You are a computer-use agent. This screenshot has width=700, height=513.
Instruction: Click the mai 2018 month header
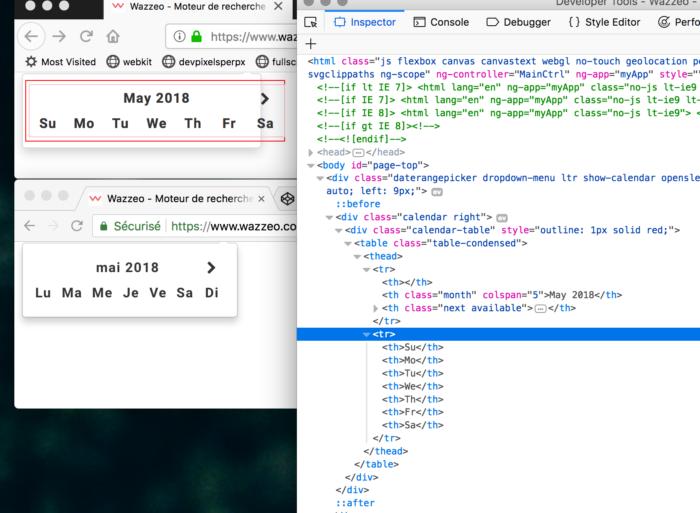coord(127,267)
